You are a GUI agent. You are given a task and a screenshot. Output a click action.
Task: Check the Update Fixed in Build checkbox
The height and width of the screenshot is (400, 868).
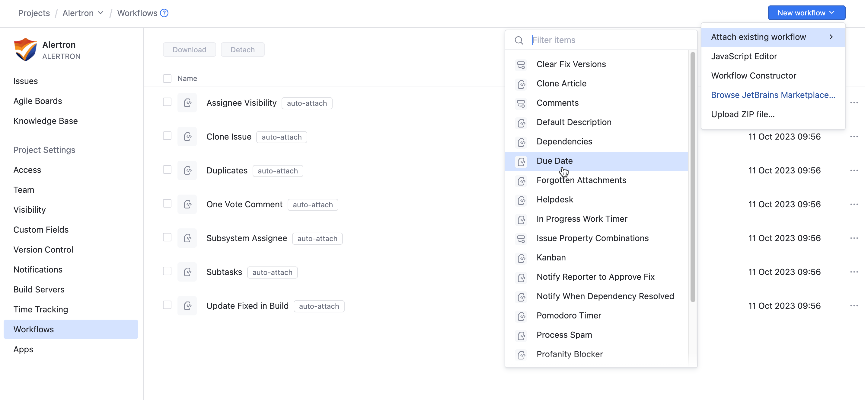coord(167,305)
